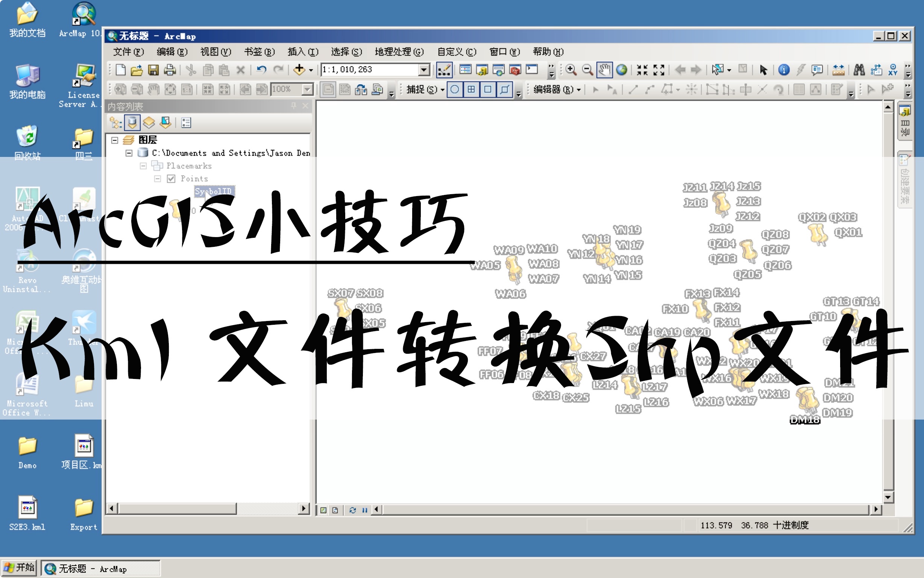The image size is (924, 578).
Task: Click the map horizontal scrollbar right arrow
Action: tap(875, 509)
